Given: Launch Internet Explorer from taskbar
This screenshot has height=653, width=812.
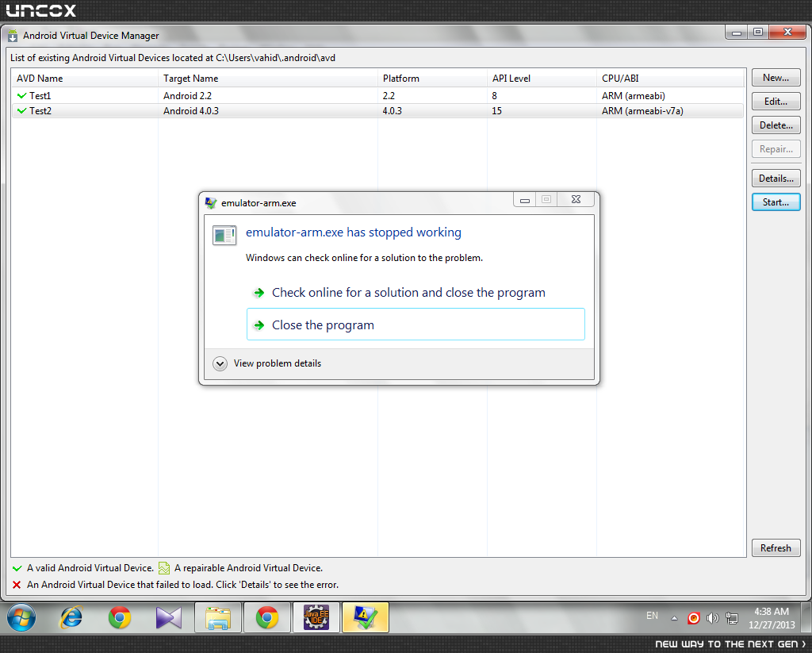Looking at the screenshot, I should (71, 617).
